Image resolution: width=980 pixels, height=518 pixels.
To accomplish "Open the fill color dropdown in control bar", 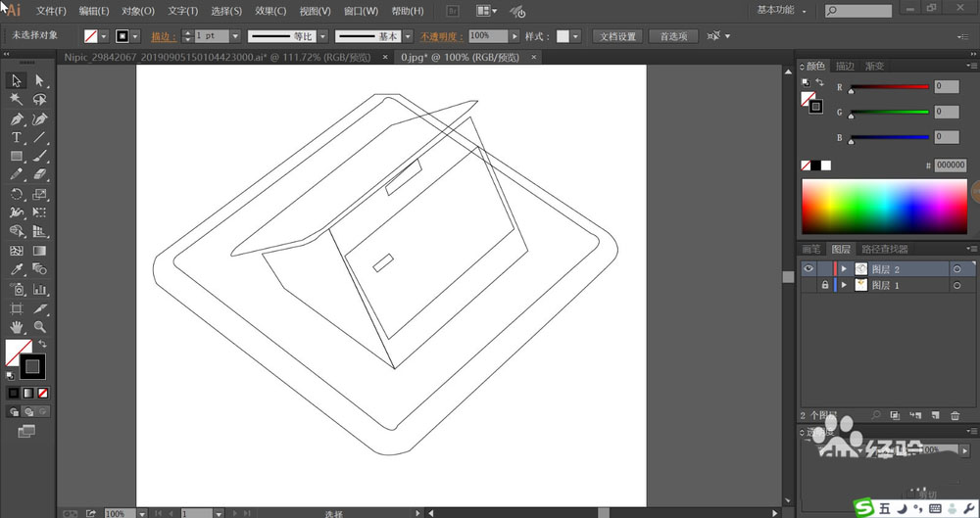I will coord(104,36).
